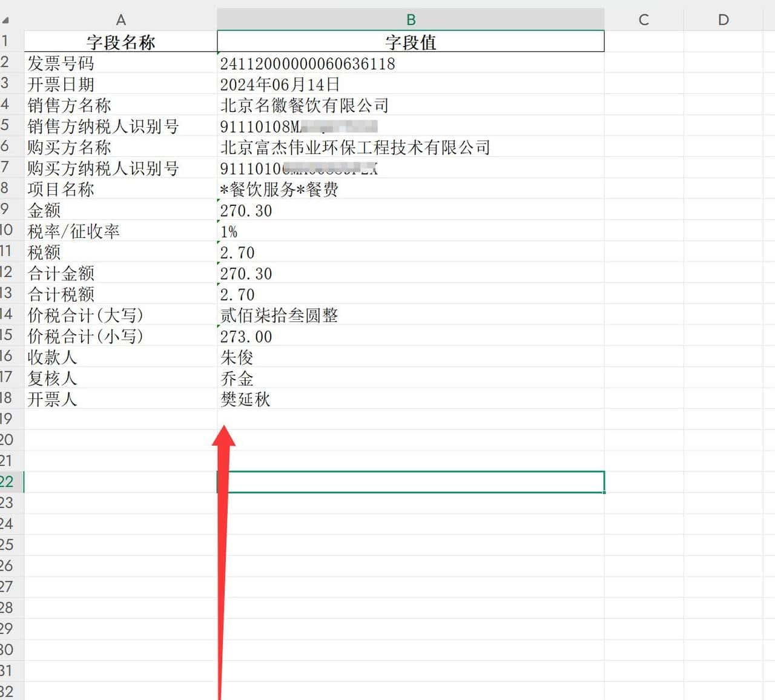Select cell *餐饮服务*餐费
This screenshot has width=775, height=700.
pyautogui.click(x=411, y=189)
